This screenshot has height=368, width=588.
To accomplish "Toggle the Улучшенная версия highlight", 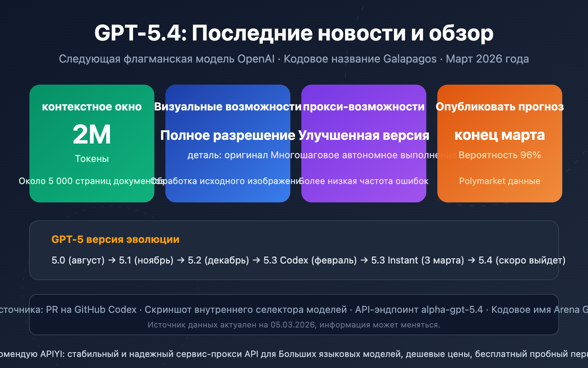I will tap(363, 135).
